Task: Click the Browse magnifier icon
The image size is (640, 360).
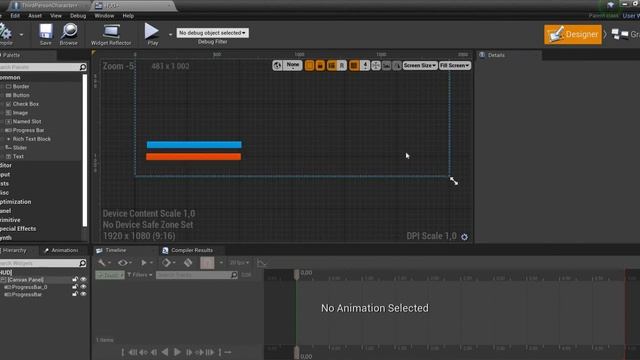Action: [x=69, y=31]
